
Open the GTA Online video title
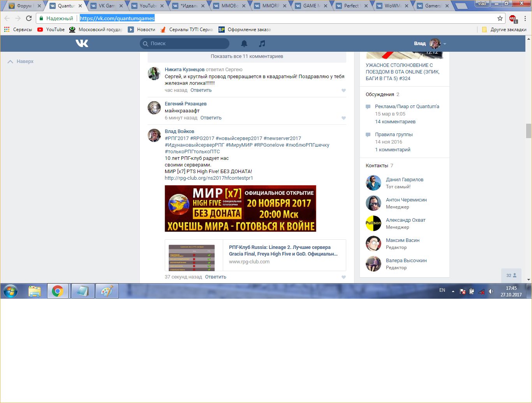(403, 72)
